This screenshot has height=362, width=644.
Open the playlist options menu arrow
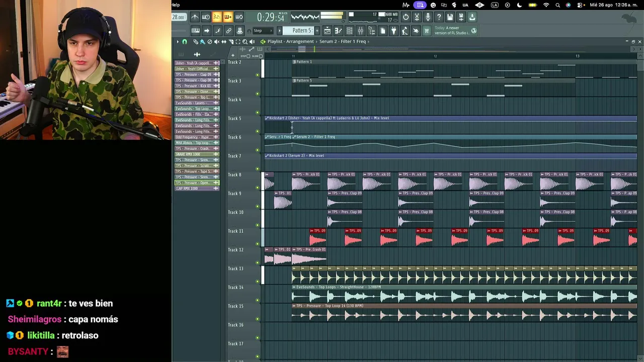coord(178,42)
